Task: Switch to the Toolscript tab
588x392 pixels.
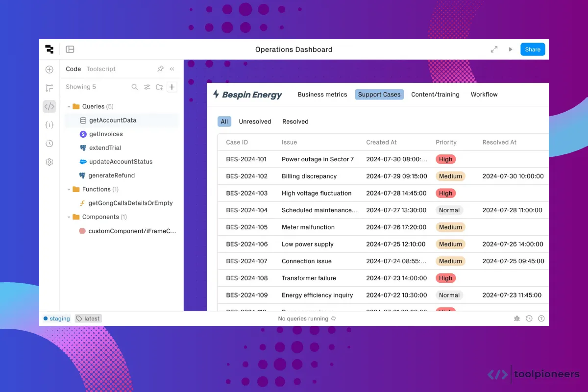Action: [x=101, y=69]
